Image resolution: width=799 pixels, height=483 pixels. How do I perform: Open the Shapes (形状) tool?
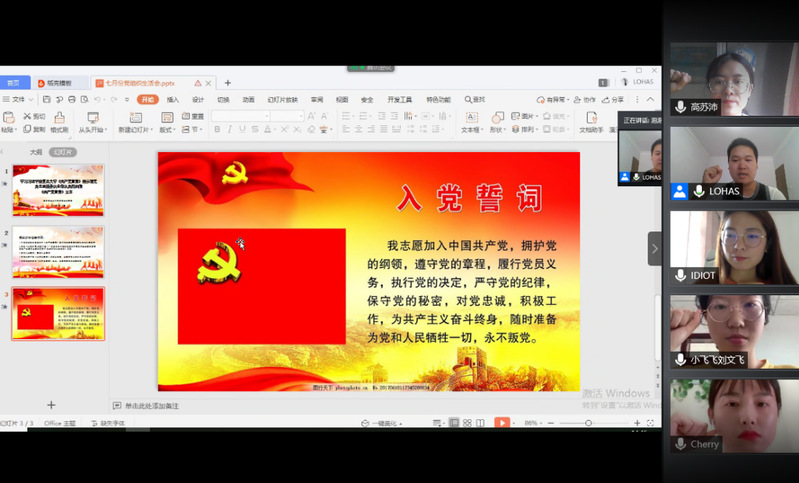[x=497, y=118]
